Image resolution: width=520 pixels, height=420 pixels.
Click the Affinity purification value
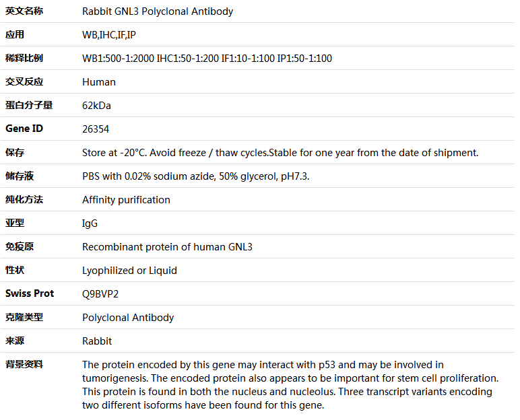(x=126, y=200)
